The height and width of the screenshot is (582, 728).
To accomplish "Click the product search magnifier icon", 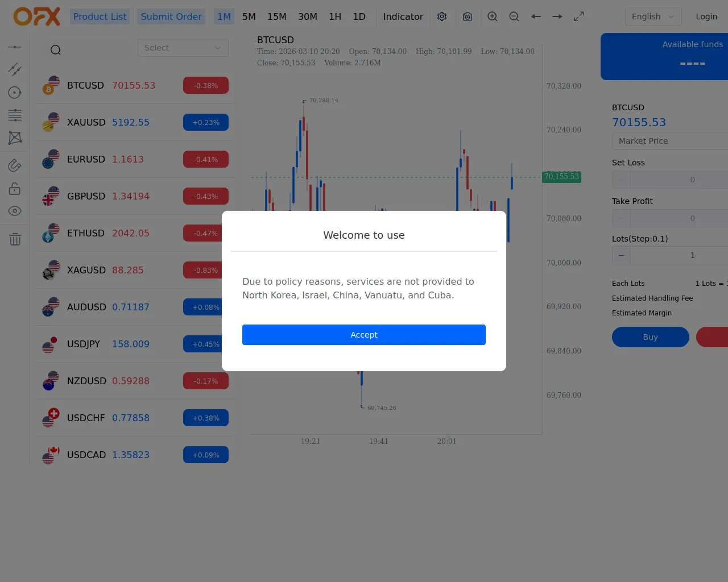I will click(x=56, y=50).
